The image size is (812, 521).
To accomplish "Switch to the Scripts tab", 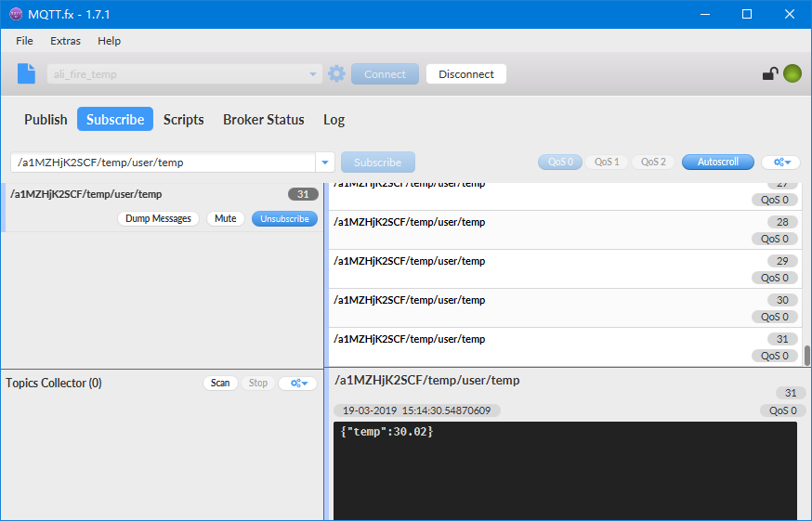I will (x=183, y=119).
